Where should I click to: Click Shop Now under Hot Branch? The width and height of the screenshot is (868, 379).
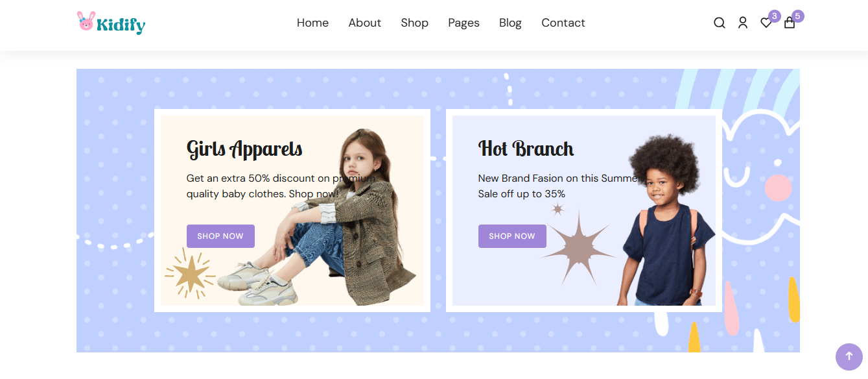pyautogui.click(x=512, y=236)
